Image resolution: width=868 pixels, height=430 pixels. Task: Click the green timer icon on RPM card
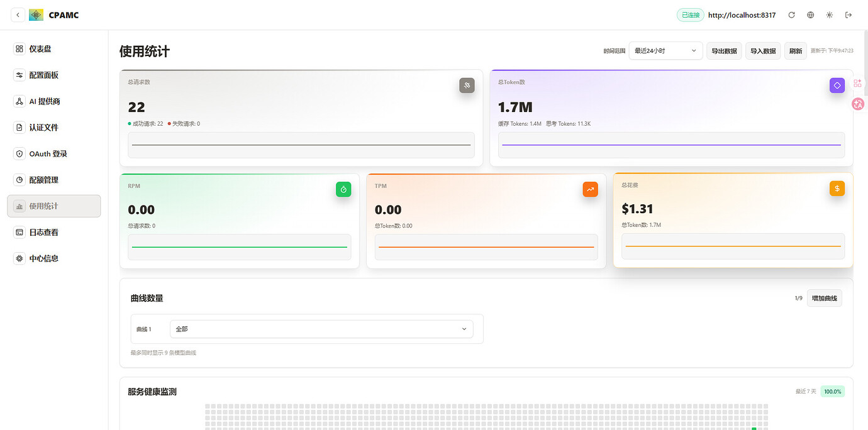pos(343,189)
